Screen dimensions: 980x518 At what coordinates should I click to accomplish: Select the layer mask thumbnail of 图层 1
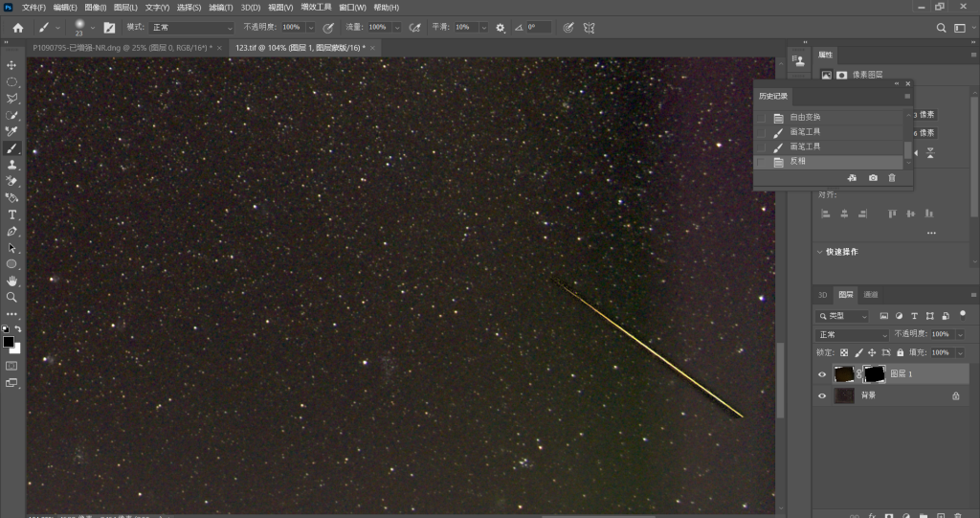[874, 374]
